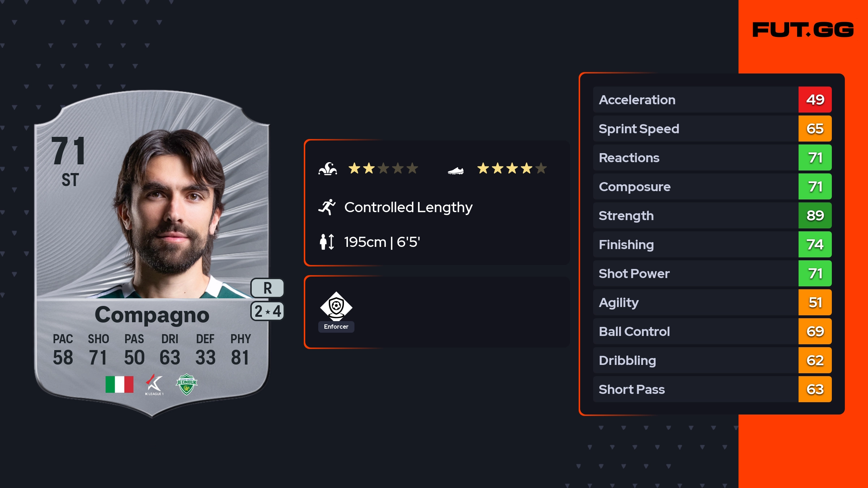Select the Finishing stat row
Viewport: 868px width, 488px height.
[694, 245]
